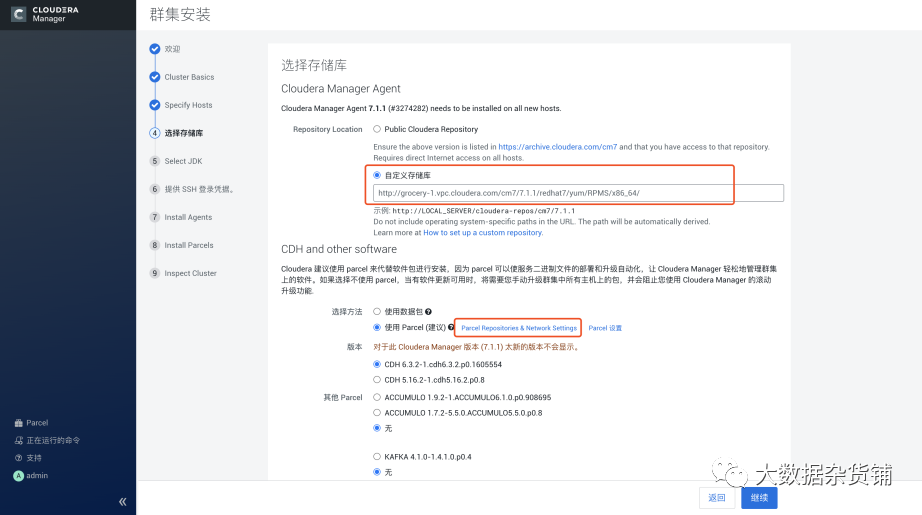Select the 使用数据包 radio button

pos(377,312)
